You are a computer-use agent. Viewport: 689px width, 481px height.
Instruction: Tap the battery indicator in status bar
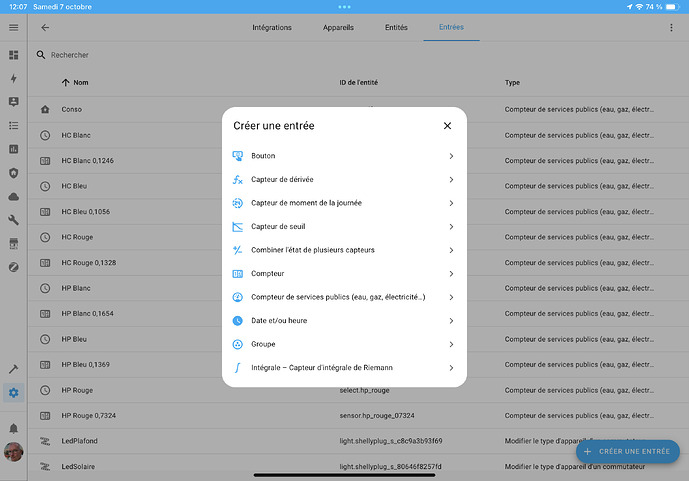click(672, 7)
